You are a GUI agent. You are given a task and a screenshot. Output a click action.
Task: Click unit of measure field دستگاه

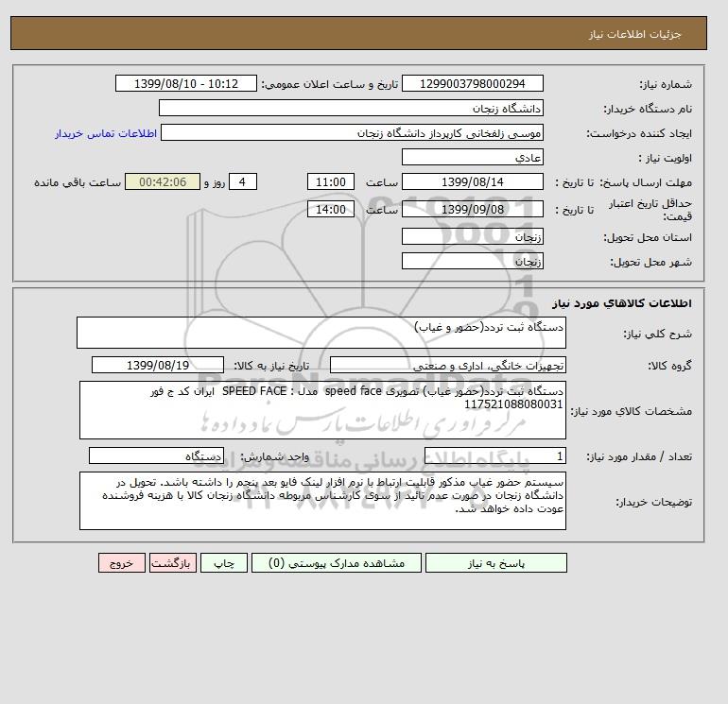coord(156,456)
